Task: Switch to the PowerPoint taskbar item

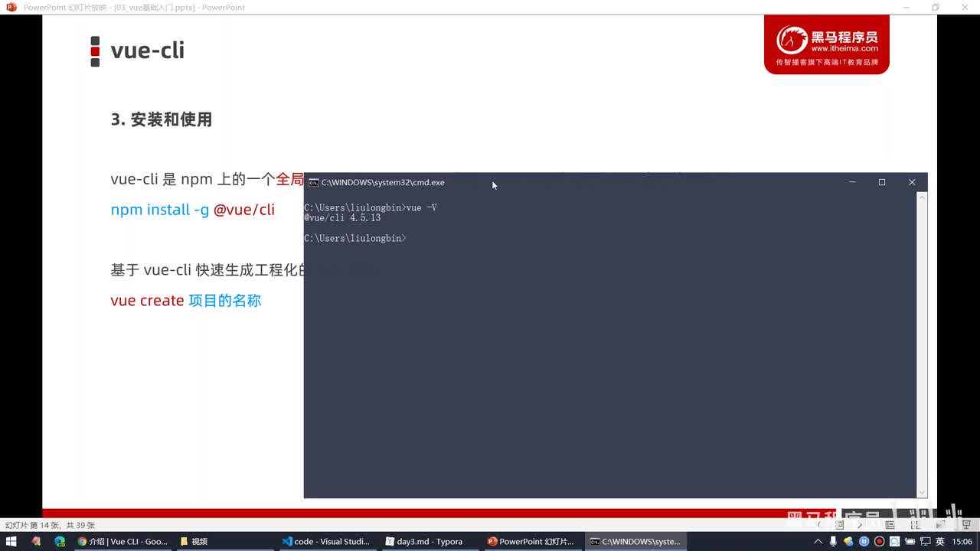Action: (x=531, y=541)
